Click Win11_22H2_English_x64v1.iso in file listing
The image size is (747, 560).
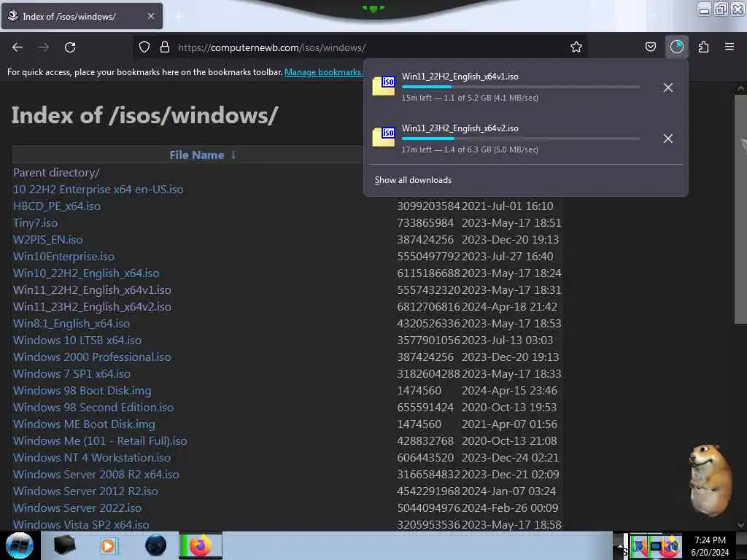92,290
